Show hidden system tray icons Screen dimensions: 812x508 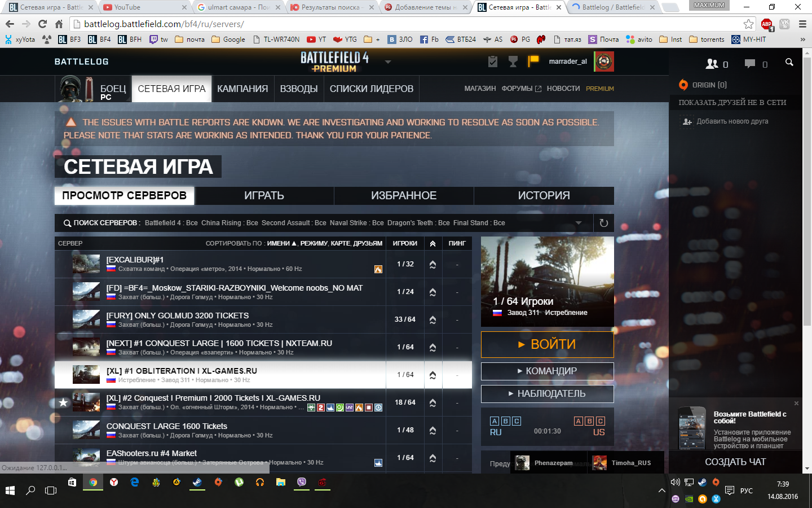tap(661, 491)
